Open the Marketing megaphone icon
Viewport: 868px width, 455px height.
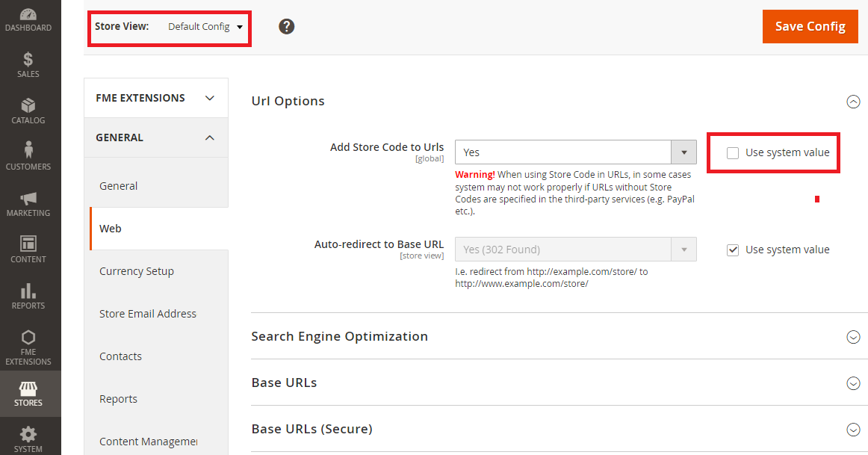pyautogui.click(x=28, y=199)
